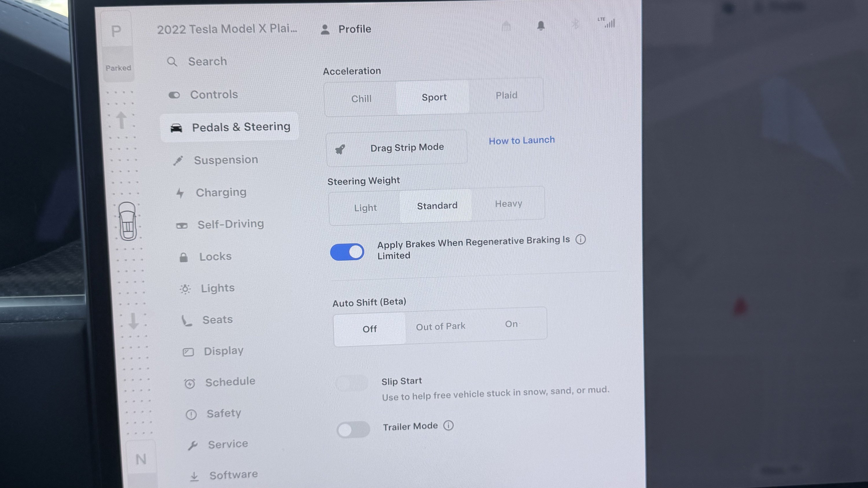Tap the up arrow to shift to Drive

[121, 120]
